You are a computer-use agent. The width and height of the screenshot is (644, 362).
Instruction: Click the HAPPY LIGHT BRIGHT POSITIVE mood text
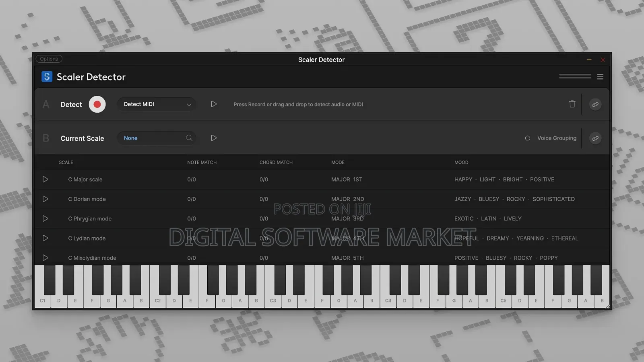point(504,179)
